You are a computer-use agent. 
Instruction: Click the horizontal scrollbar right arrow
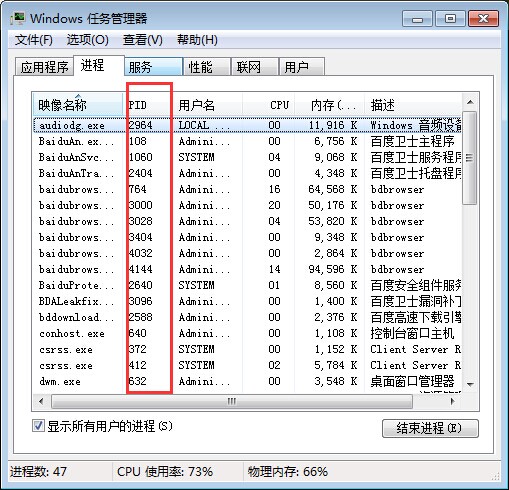click(x=452, y=401)
